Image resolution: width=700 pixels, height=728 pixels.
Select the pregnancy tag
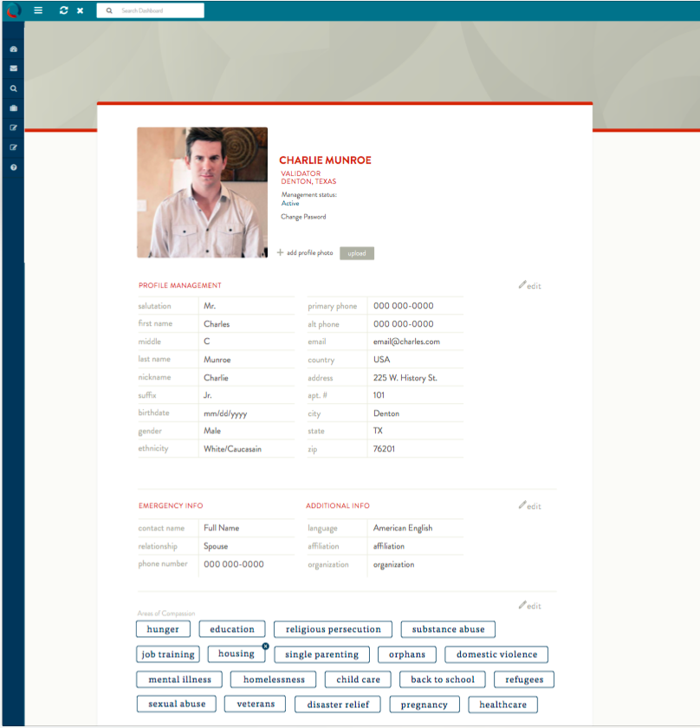click(x=425, y=705)
